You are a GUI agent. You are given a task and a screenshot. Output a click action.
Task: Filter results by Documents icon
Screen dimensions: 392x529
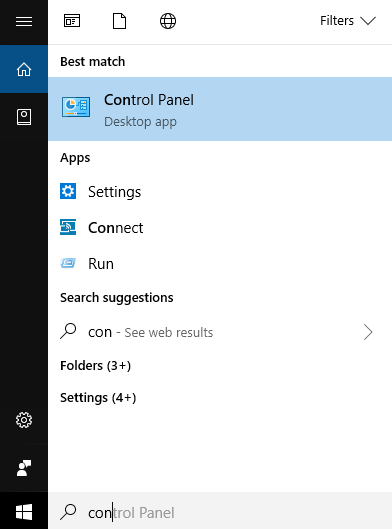click(x=119, y=21)
